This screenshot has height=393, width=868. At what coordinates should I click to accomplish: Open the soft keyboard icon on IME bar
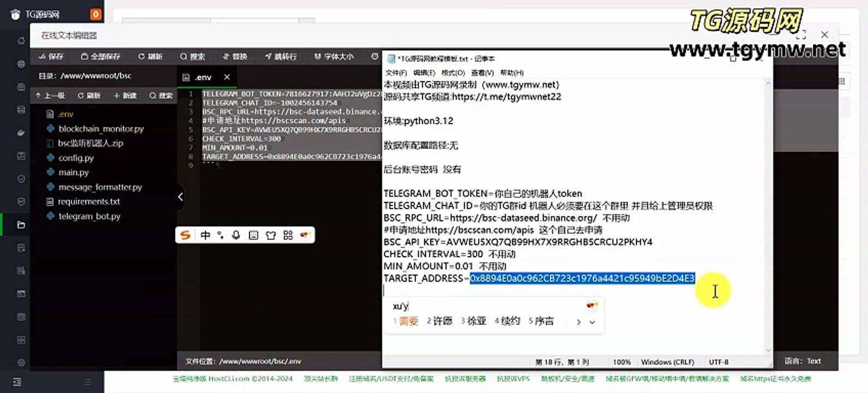point(253,235)
